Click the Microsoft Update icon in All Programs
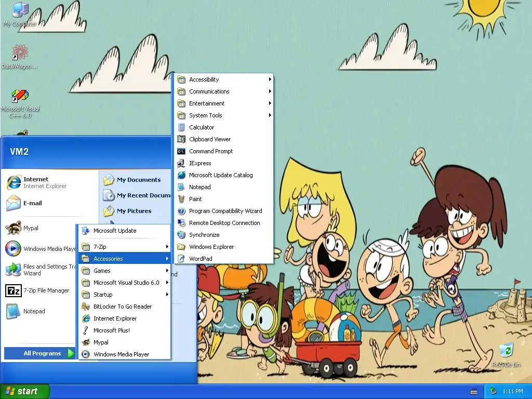This screenshot has width=532, height=399. (86, 231)
